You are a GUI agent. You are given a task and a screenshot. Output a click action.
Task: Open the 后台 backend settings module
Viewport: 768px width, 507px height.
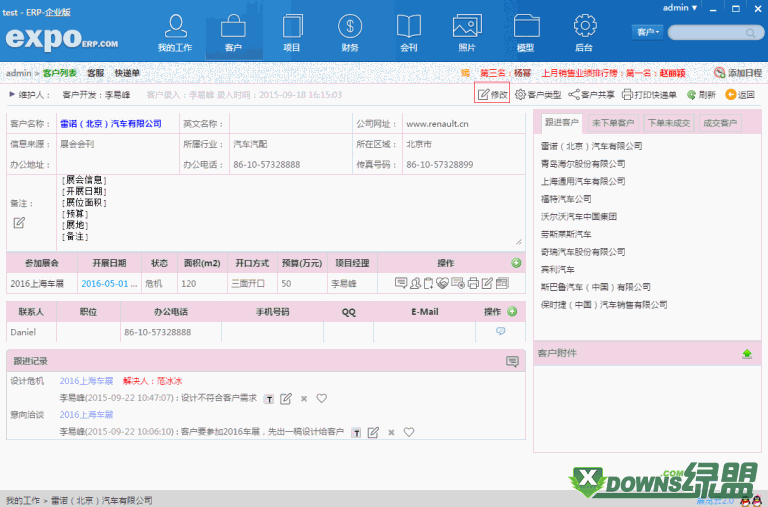(584, 33)
